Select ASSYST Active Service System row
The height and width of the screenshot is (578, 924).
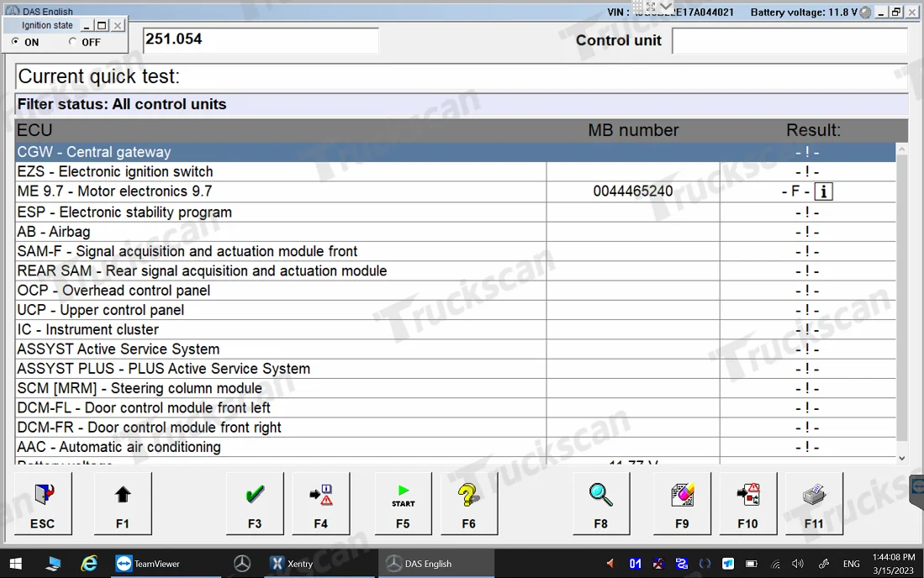455,349
